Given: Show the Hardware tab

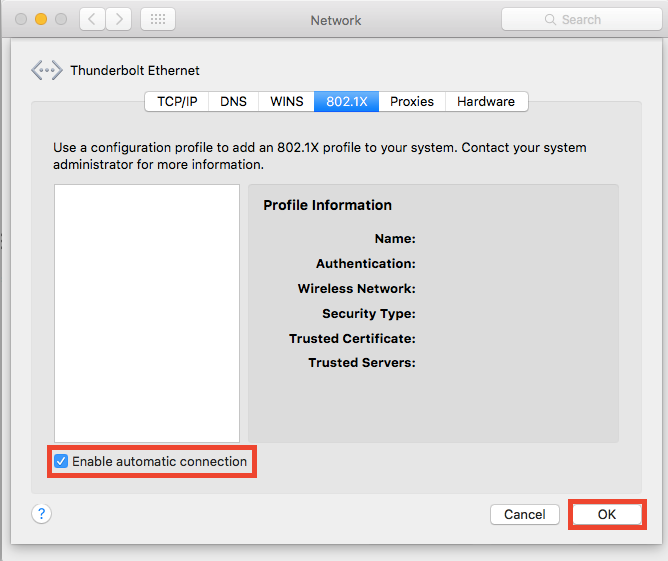Looking at the screenshot, I should click(486, 101).
